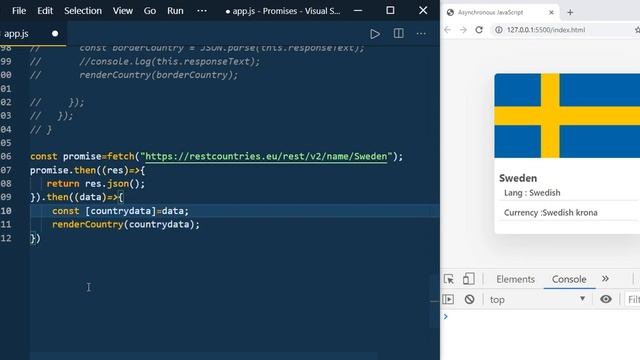Reload the browser page
Screen dimensions: 640x360
click(479, 30)
